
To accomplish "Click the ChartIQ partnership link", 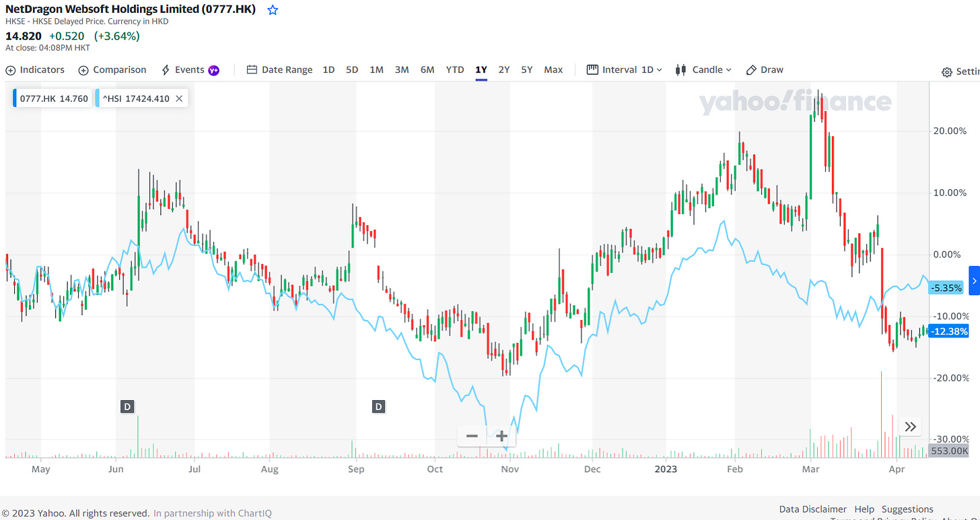I will 213,513.
